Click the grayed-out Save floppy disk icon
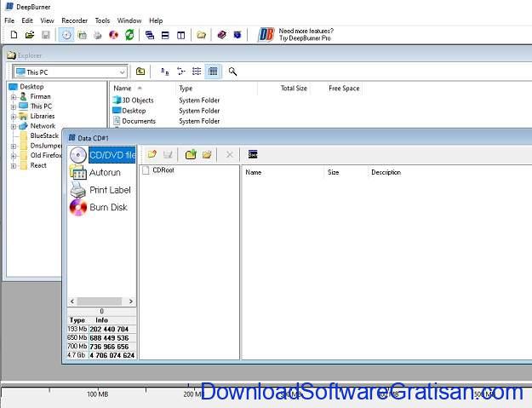 pyautogui.click(x=46, y=35)
